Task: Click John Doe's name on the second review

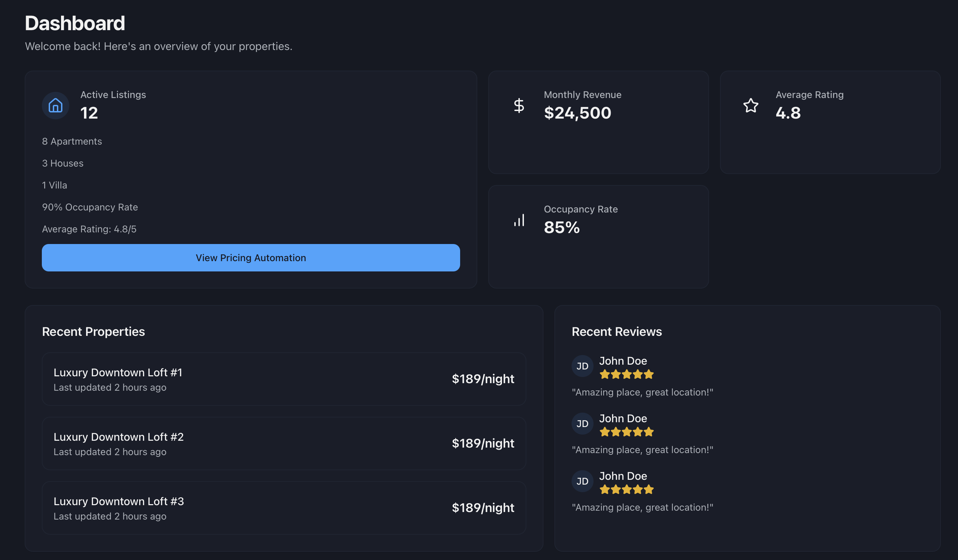Action: pos(623,418)
